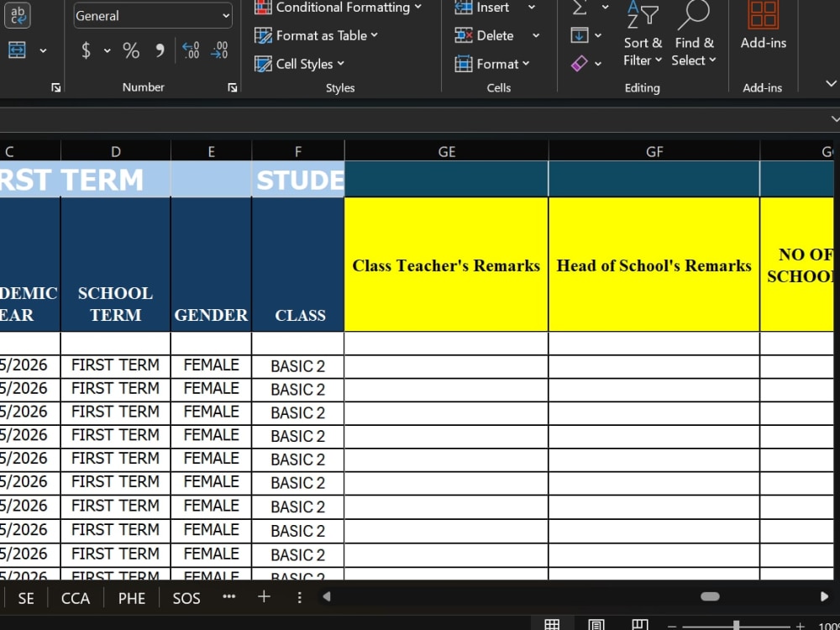The image size is (840, 630).
Task: Switch to Page Layout view
Action: [x=596, y=625]
